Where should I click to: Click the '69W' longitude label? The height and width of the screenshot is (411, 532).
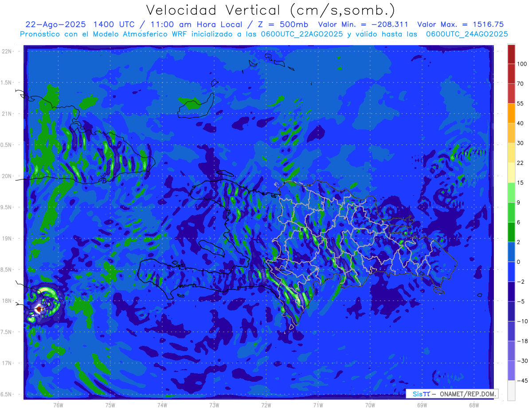click(x=422, y=405)
